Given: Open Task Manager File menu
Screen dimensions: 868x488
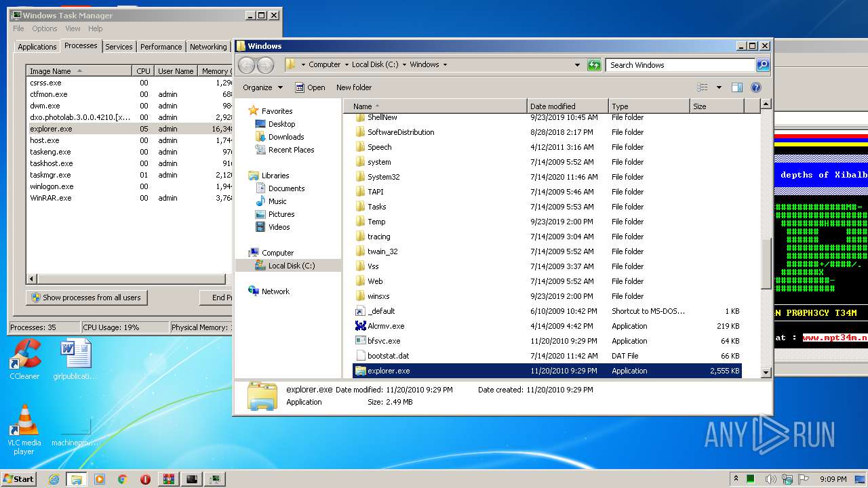Looking at the screenshot, I should click(18, 28).
